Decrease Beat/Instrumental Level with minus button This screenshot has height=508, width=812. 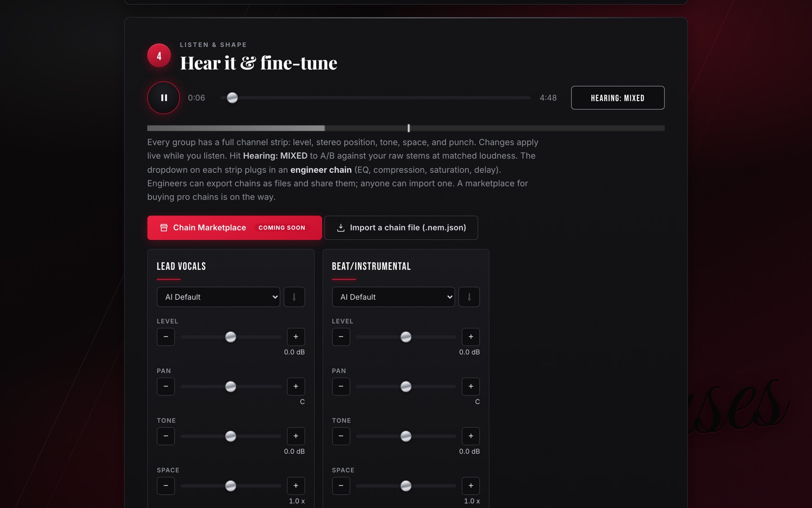click(341, 337)
